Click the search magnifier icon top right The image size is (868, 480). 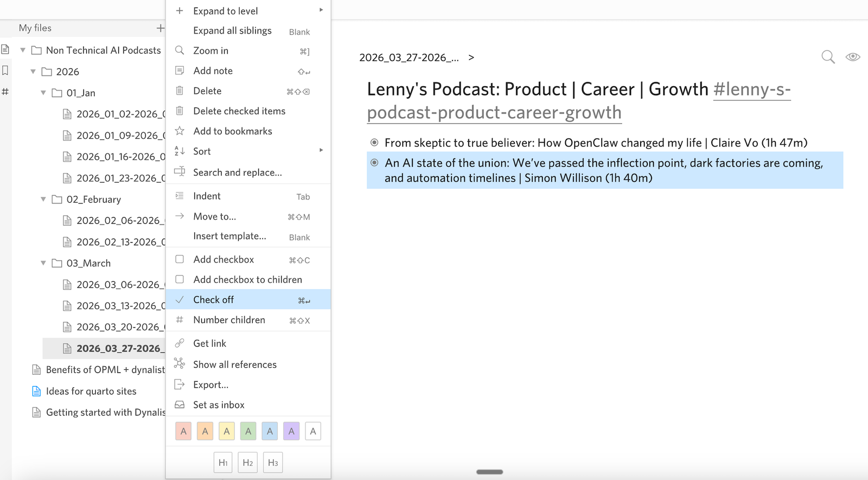tap(827, 57)
